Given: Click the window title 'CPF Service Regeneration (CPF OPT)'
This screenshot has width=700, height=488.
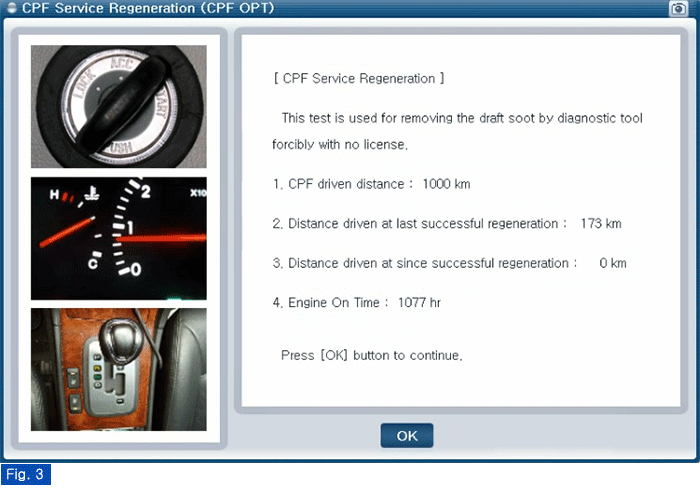Looking at the screenshot, I should click(x=148, y=8).
